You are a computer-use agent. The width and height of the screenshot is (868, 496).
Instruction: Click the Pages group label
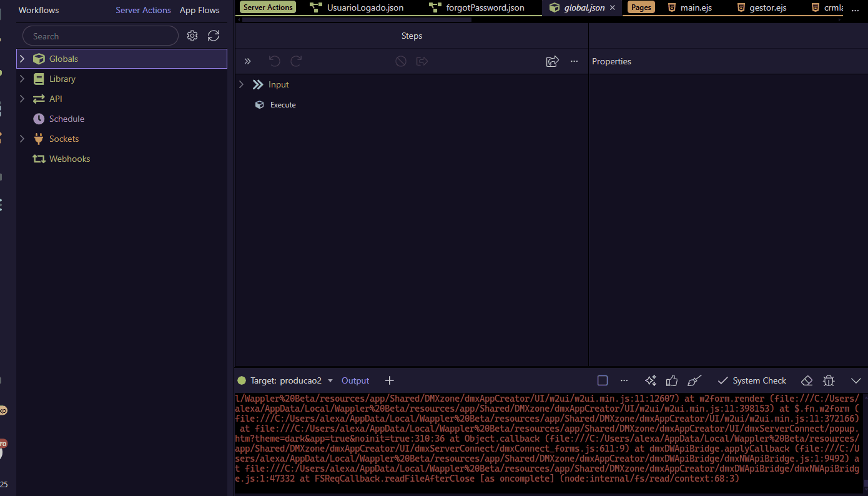(x=641, y=7)
